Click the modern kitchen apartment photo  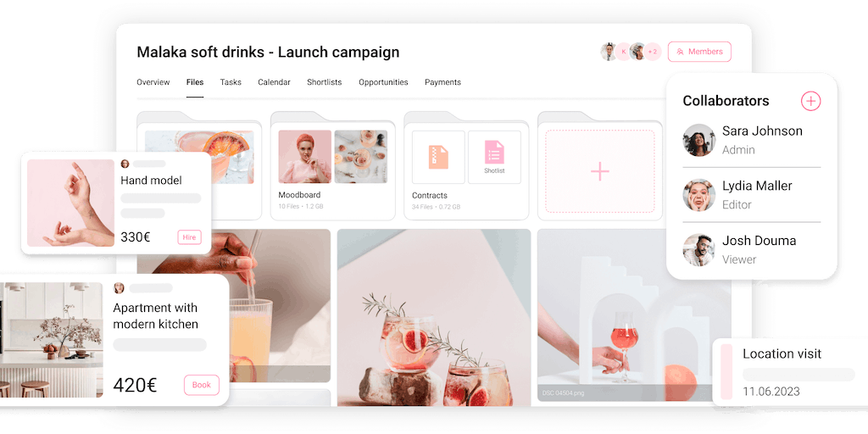tap(52, 340)
